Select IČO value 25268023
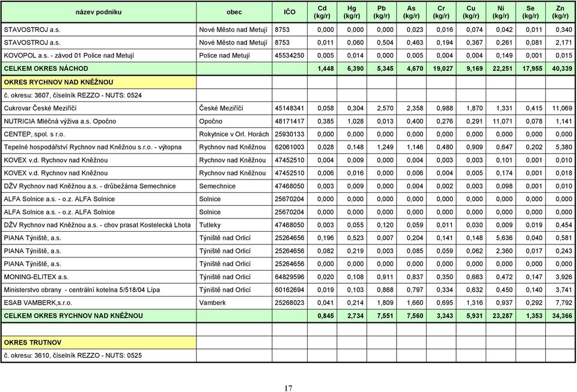This screenshot has height=392, width=577. [290, 303]
